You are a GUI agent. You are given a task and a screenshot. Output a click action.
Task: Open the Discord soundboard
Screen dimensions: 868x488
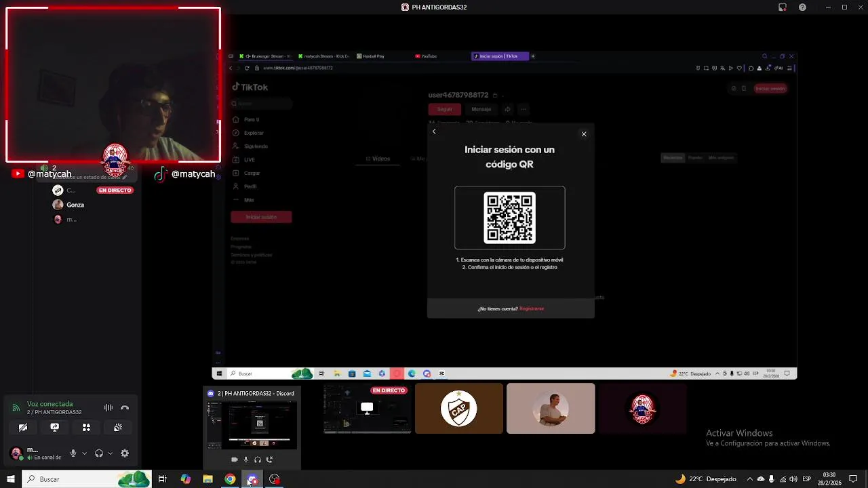click(x=118, y=428)
